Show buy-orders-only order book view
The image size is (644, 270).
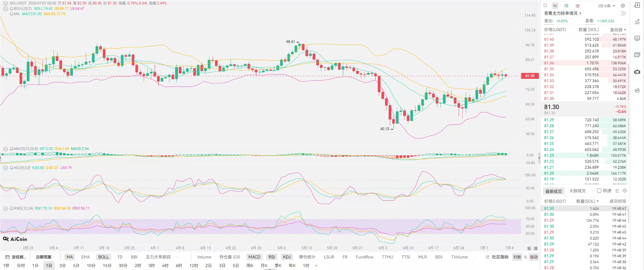pyautogui.click(x=566, y=6)
